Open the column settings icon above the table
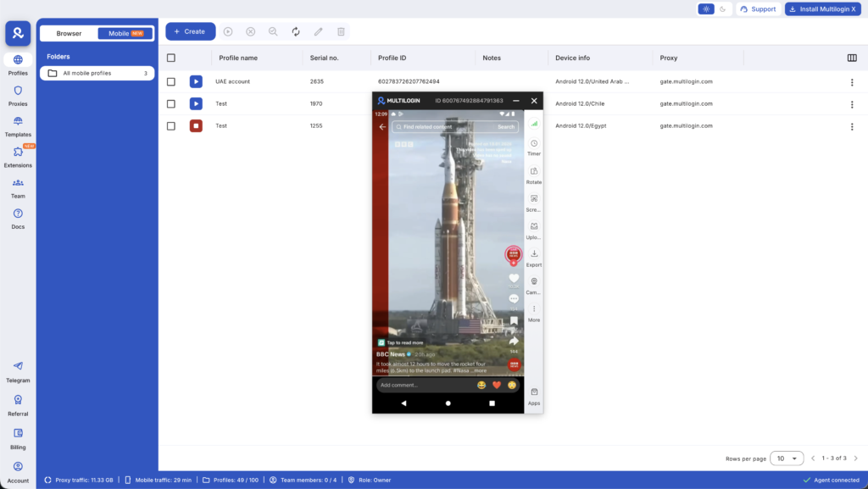Image resolution: width=868 pixels, height=489 pixels. coord(854,58)
